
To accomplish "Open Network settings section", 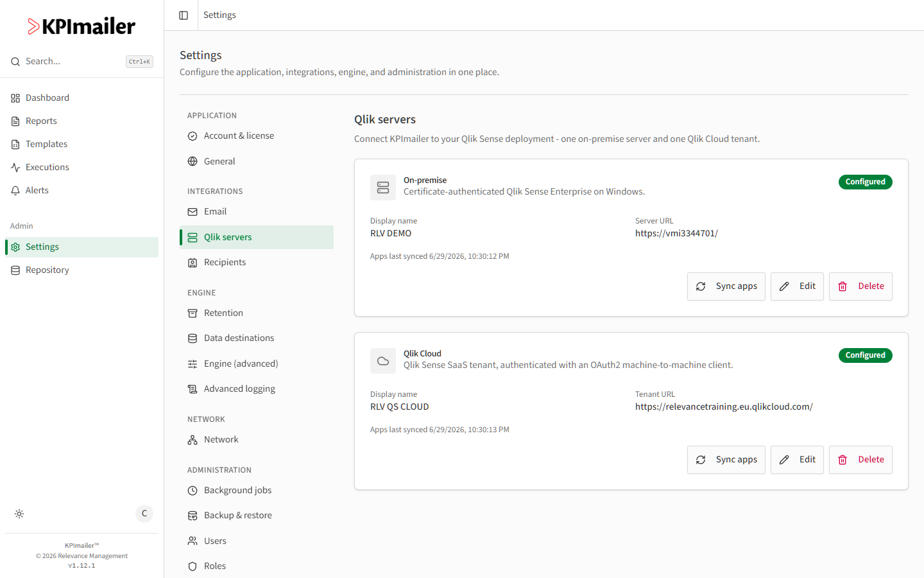I will tap(257, 440).
